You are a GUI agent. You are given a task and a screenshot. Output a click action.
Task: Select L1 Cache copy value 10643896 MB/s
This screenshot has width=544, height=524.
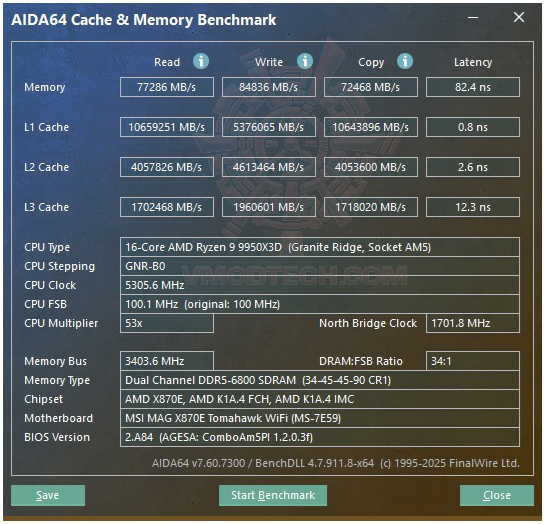tap(371, 127)
